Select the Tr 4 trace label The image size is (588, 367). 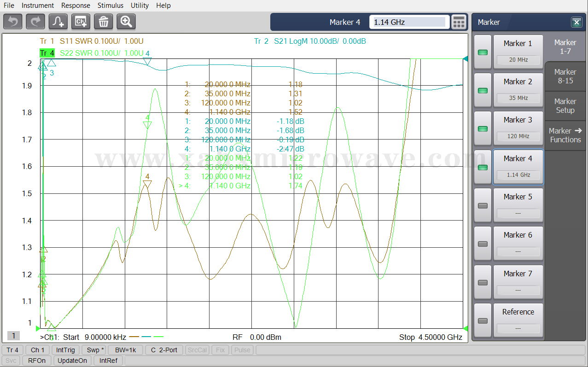47,53
